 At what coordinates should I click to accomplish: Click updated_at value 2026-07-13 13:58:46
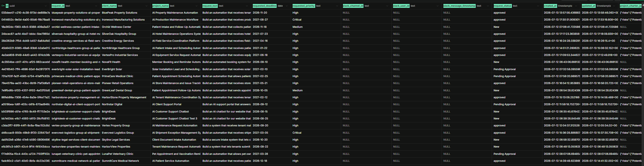(600, 13)
